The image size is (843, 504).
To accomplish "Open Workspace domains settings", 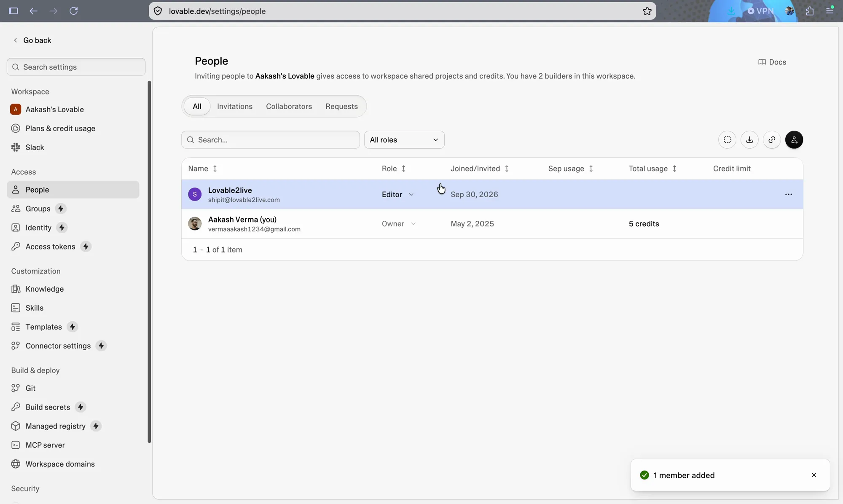I will click(x=73, y=464).
